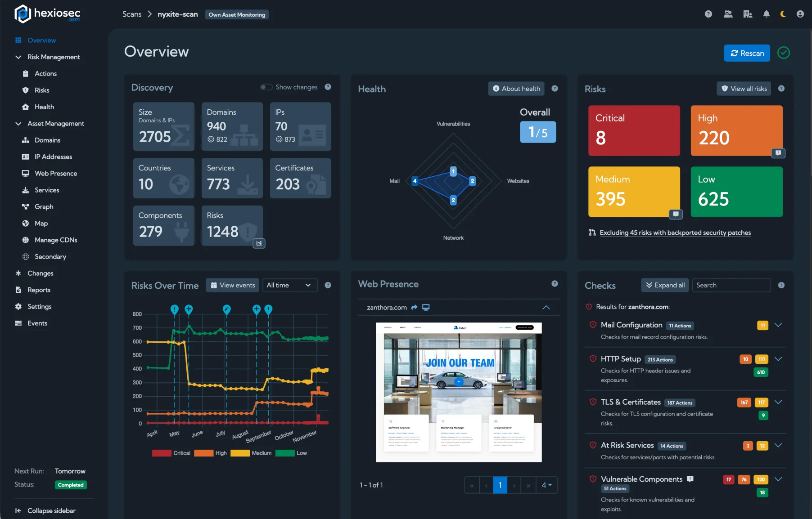This screenshot has height=519, width=812.
Task: Open the Reports section
Action: [38, 290]
